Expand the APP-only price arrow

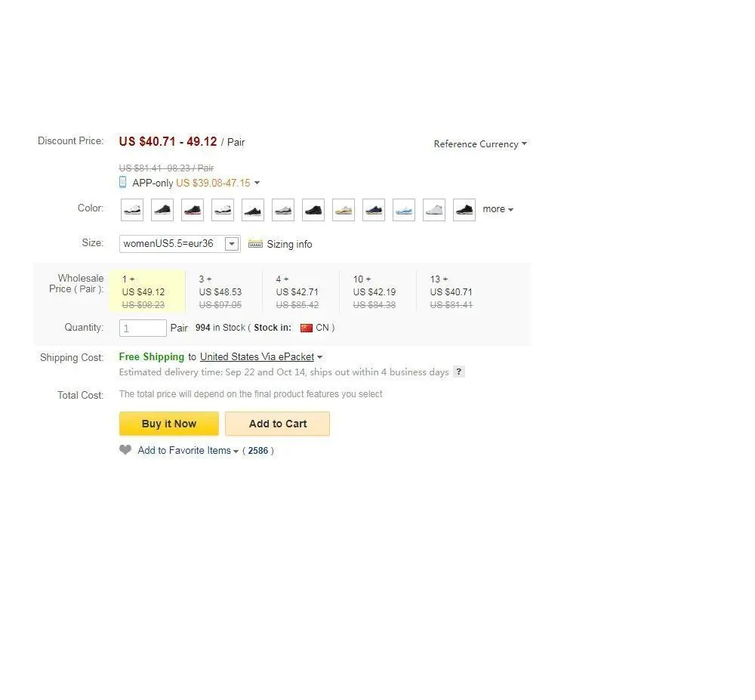(257, 183)
